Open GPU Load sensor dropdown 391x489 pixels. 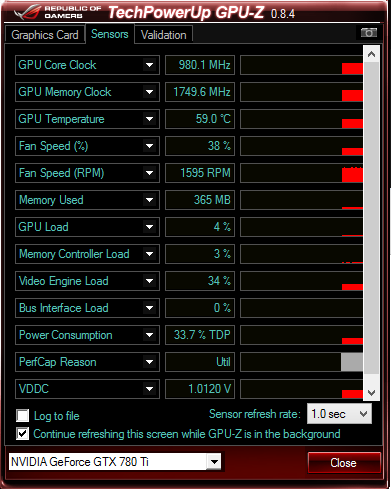[x=149, y=227]
